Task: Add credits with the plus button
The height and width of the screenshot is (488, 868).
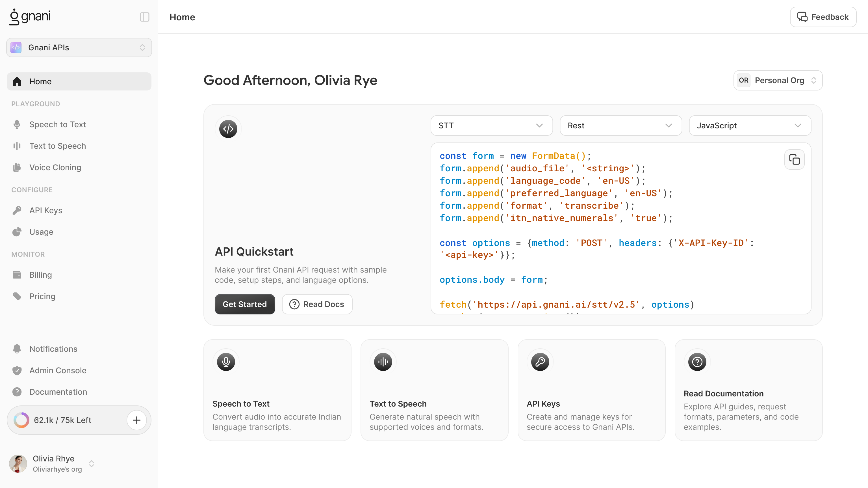Action: tap(136, 420)
